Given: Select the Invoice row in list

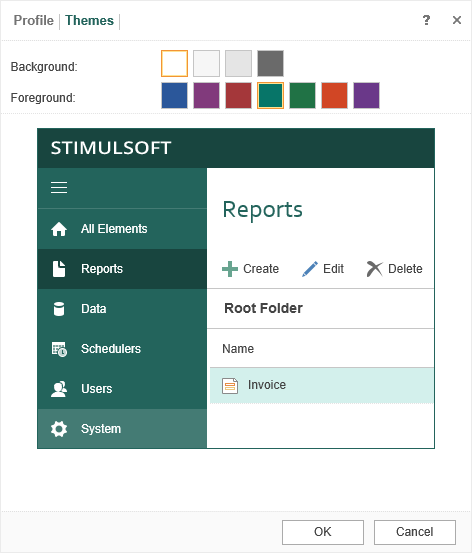Looking at the screenshot, I should tap(322, 385).
